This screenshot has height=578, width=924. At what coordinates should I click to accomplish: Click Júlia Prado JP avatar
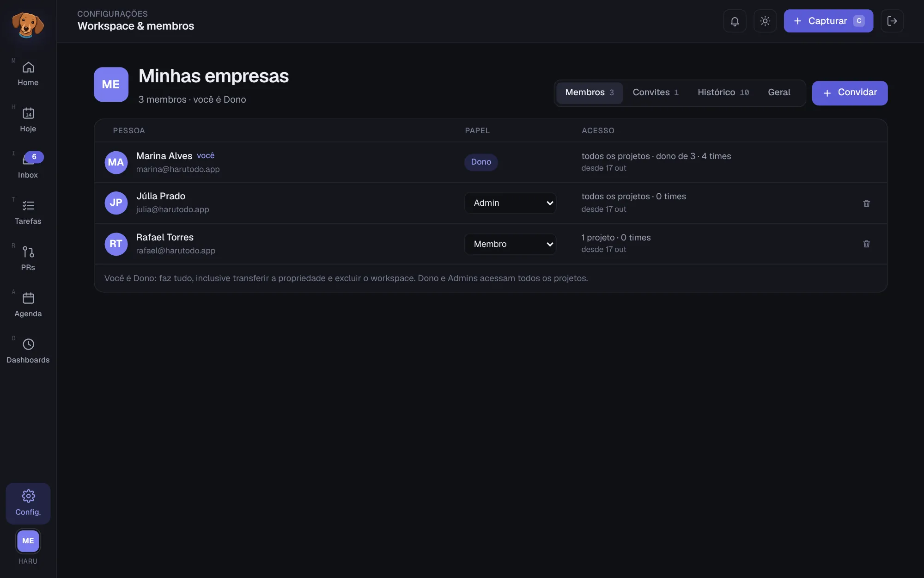point(116,203)
